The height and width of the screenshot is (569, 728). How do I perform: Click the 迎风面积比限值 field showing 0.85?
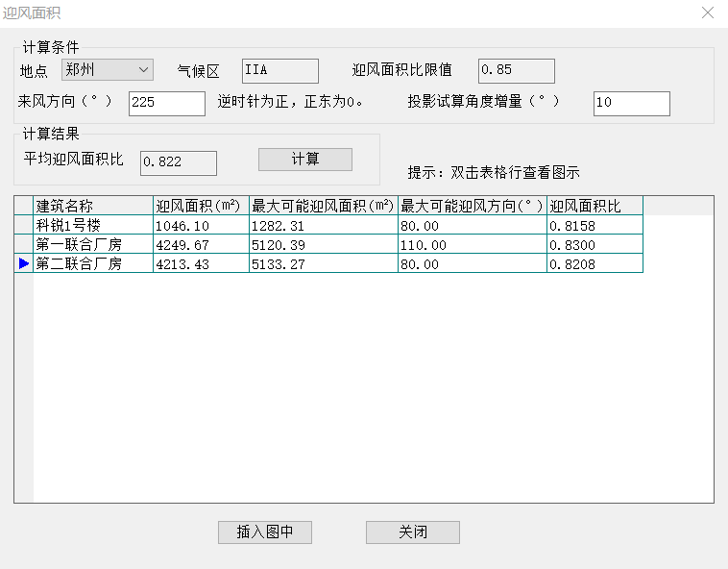pos(516,71)
